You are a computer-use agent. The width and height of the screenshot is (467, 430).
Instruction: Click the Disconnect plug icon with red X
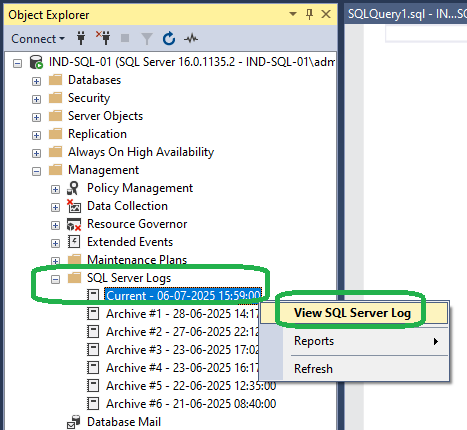[x=103, y=38]
